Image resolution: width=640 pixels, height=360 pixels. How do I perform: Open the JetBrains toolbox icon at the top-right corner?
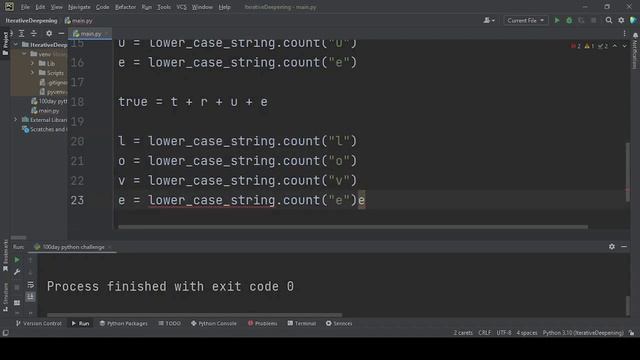(x=633, y=20)
